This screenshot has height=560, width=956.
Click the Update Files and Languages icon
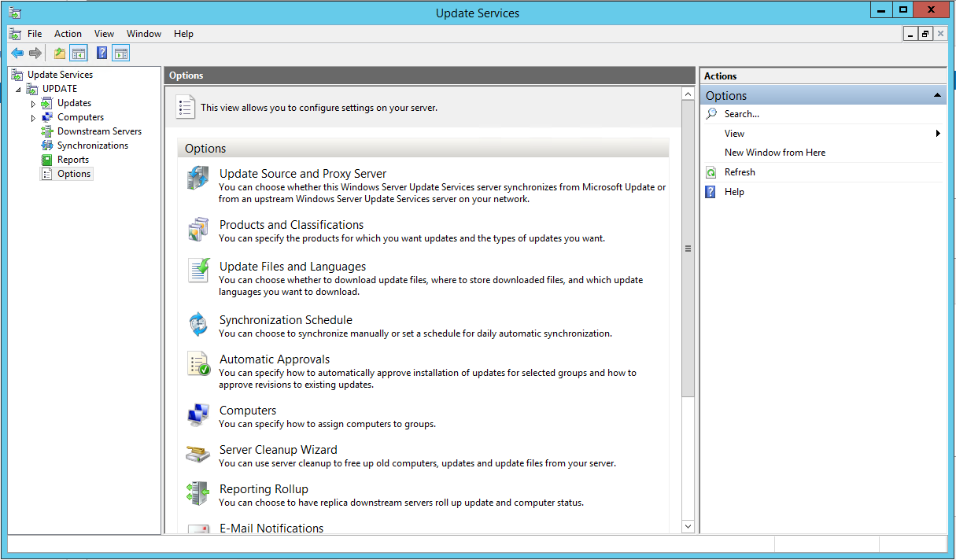198,271
